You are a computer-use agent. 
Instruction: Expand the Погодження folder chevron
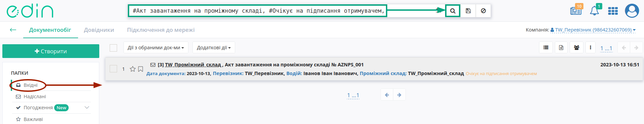click(x=87, y=108)
